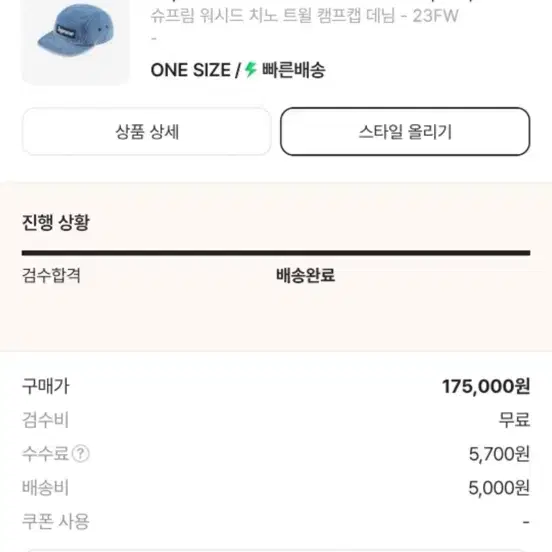The width and height of the screenshot is (552, 552).
Task: Open the 상품 상세 product detail button
Action: point(146,132)
